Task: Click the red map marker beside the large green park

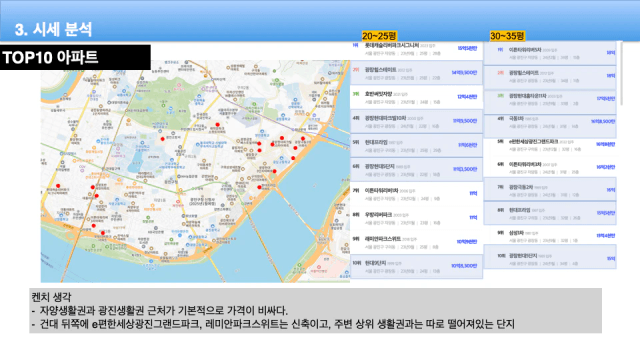Action: point(218,124)
